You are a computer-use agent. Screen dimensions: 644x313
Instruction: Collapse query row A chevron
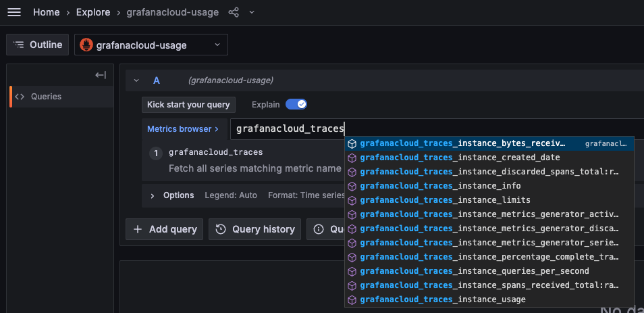[x=136, y=80]
